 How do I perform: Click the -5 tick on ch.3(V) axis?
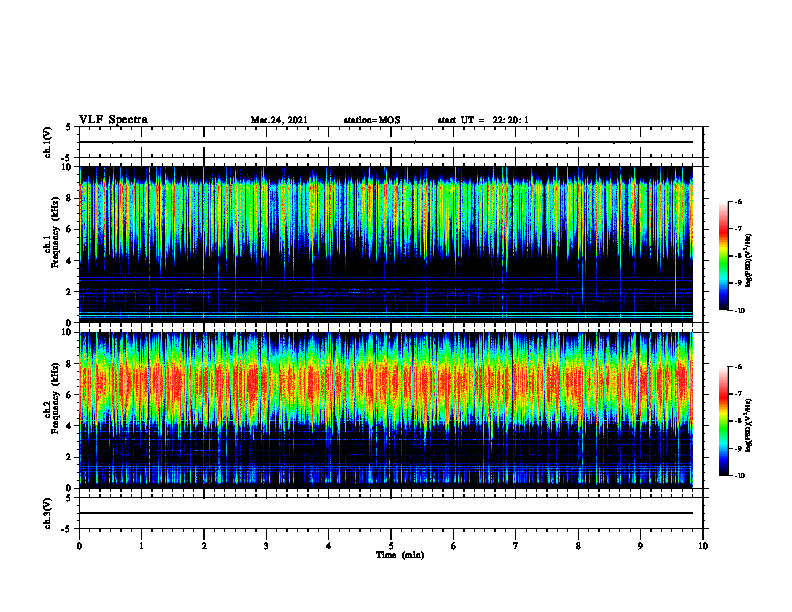click(x=68, y=529)
